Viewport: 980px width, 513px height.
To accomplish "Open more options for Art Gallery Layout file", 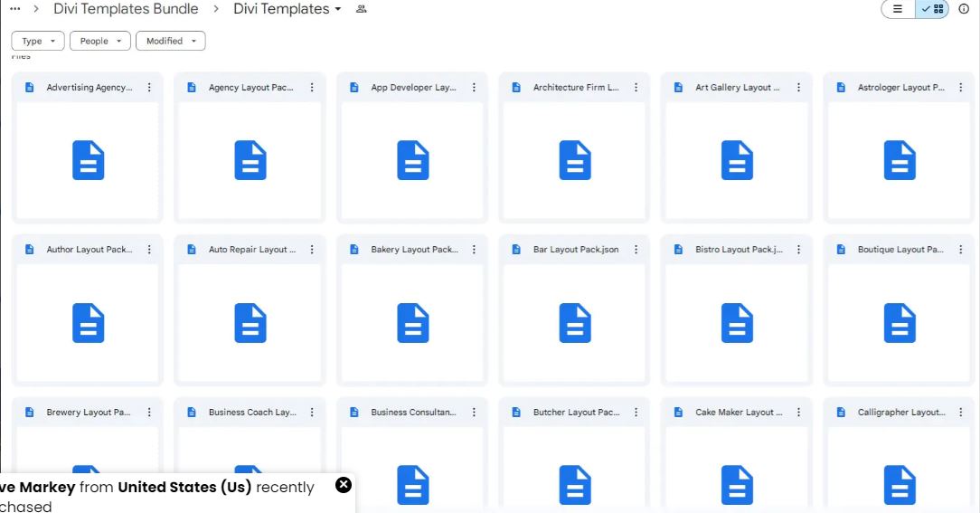I will tap(799, 88).
